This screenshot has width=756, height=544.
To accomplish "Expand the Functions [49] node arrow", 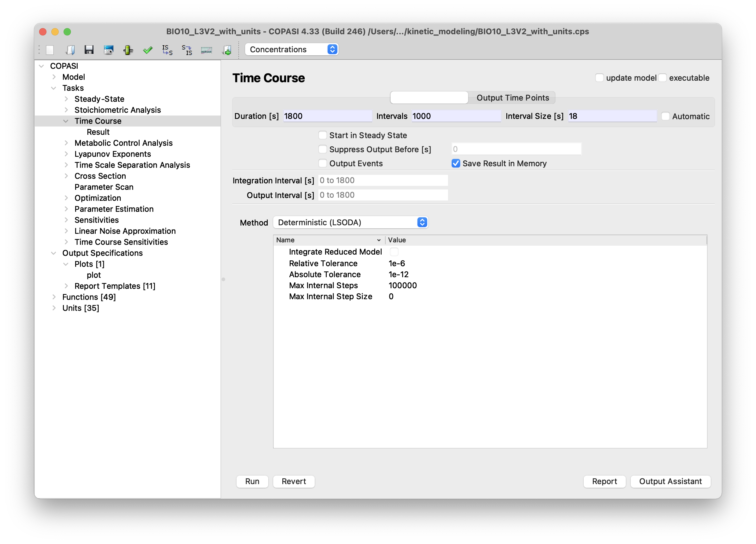I will click(54, 297).
